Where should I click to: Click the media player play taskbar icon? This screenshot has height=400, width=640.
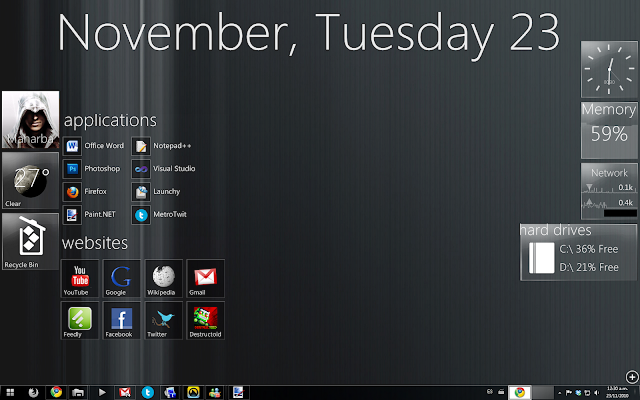[x=102, y=393]
